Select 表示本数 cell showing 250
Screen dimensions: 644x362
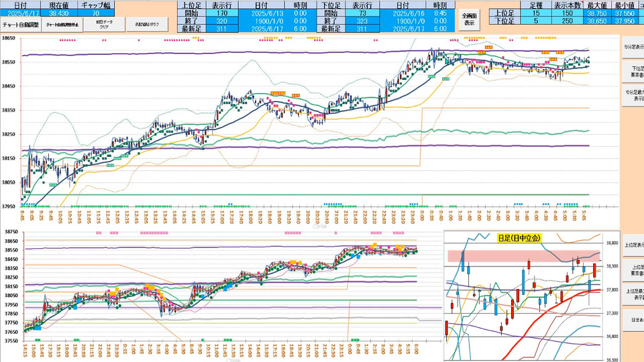(x=568, y=21)
